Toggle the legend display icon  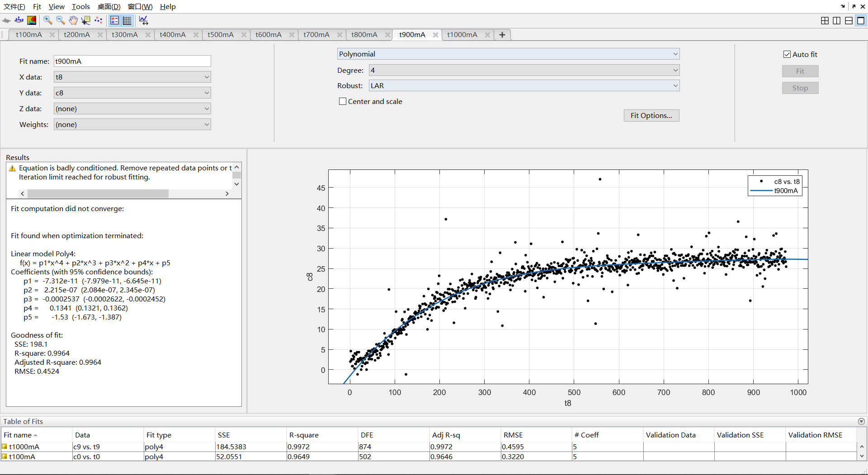pos(115,20)
